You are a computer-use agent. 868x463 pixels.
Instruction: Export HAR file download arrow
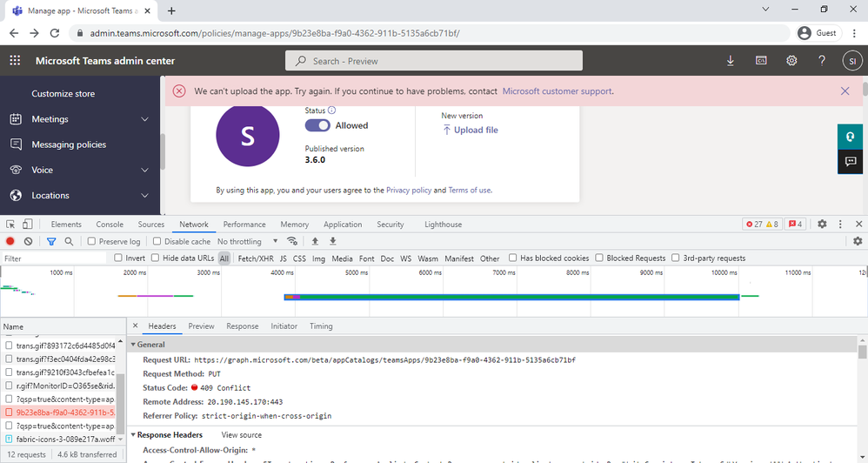pos(333,241)
